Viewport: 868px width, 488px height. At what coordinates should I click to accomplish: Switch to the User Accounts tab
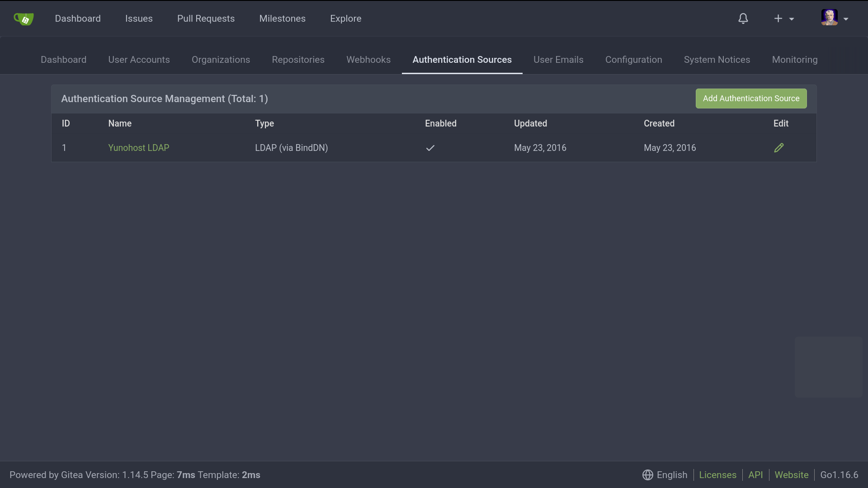[139, 60]
